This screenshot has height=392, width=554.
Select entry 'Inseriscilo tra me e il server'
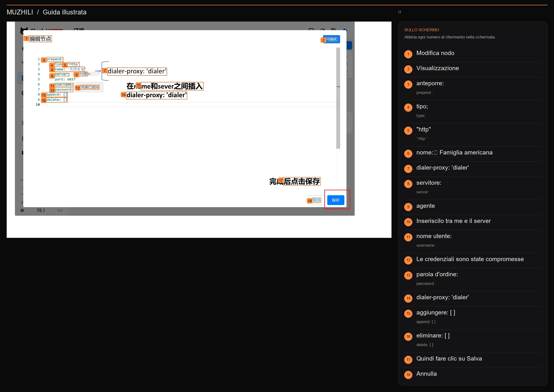(472, 223)
